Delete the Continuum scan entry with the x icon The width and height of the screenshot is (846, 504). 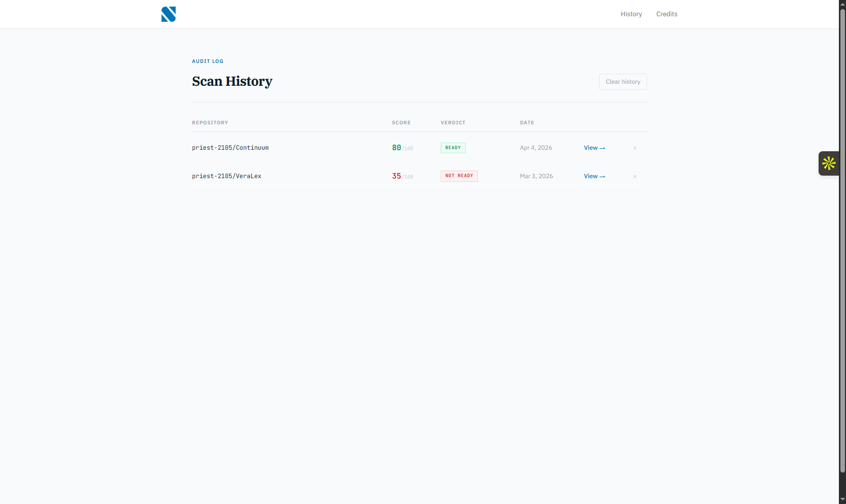point(635,148)
